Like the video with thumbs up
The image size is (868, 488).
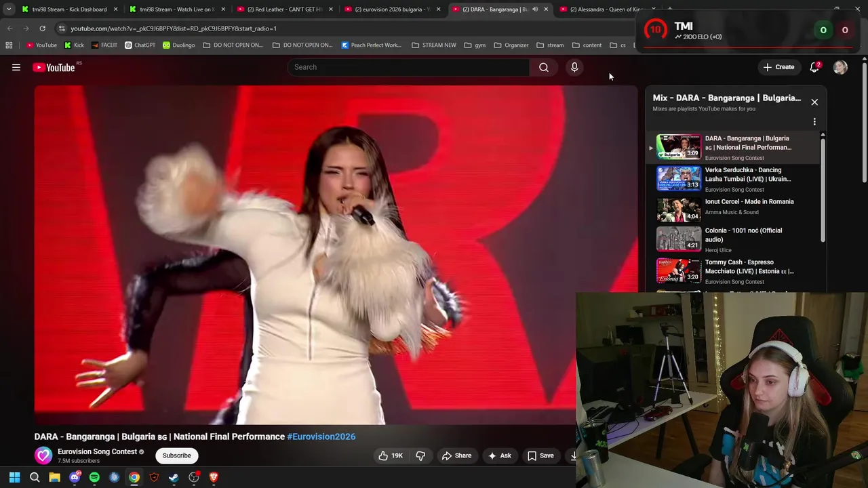pyautogui.click(x=391, y=455)
